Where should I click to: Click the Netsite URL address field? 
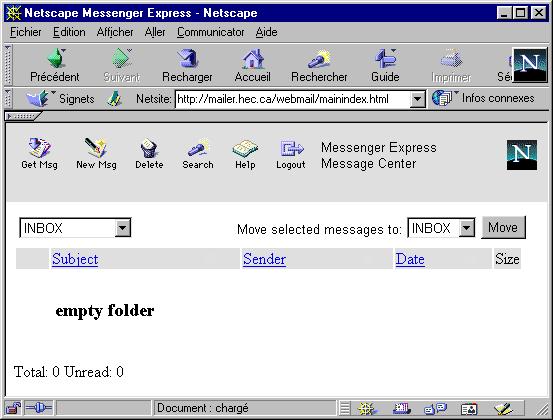[293, 99]
